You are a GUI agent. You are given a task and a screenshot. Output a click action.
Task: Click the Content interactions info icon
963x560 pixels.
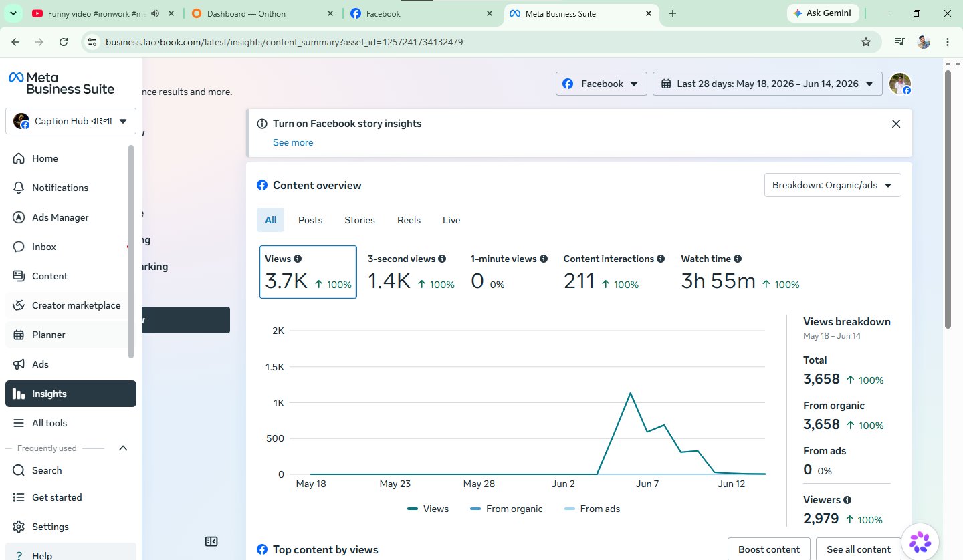coord(661,259)
